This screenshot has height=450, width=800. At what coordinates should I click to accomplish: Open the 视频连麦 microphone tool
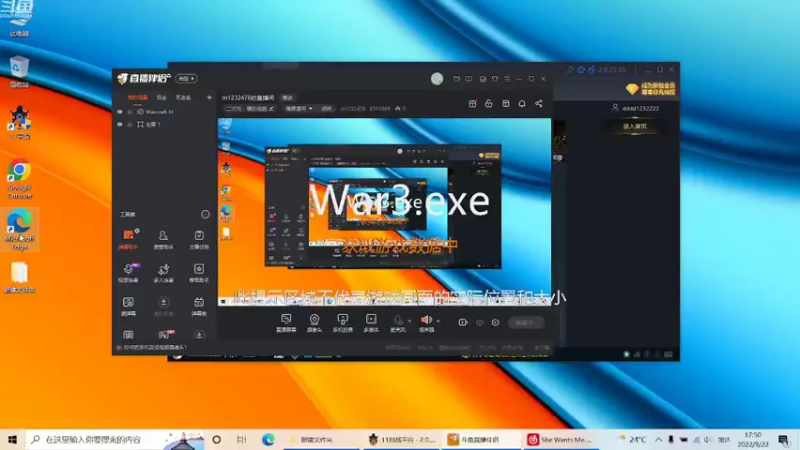(128, 272)
